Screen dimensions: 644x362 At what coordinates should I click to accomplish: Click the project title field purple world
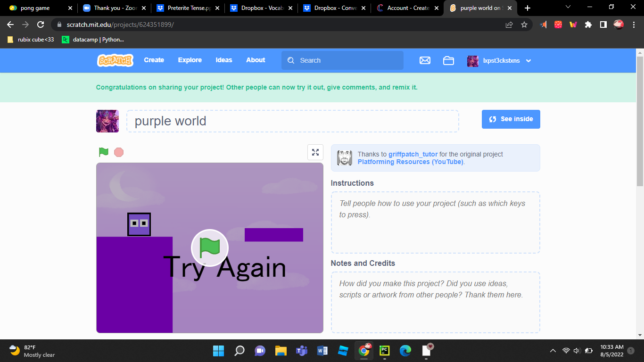click(x=292, y=121)
